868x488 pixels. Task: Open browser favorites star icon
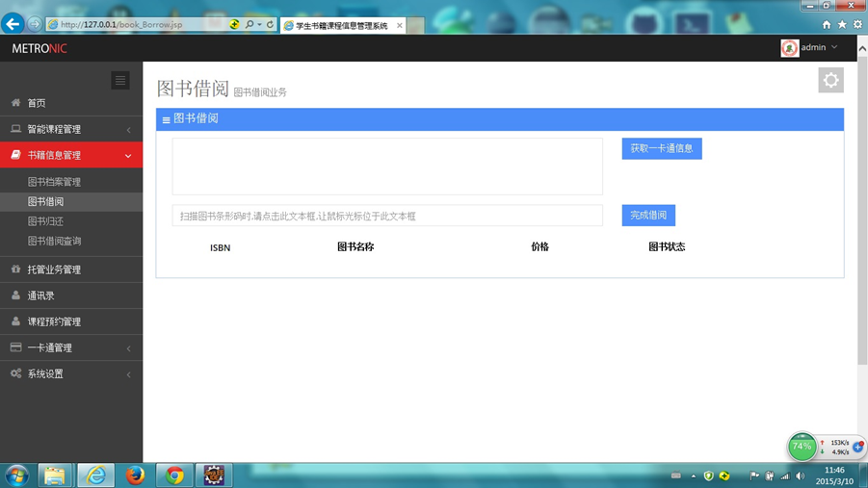pyautogui.click(x=842, y=24)
